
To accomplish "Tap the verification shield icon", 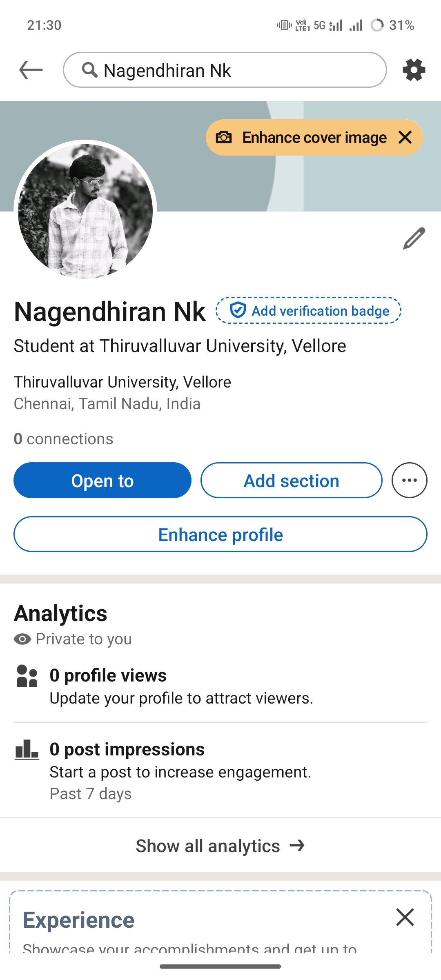I will pyautogui.click(x=238, y=310).
